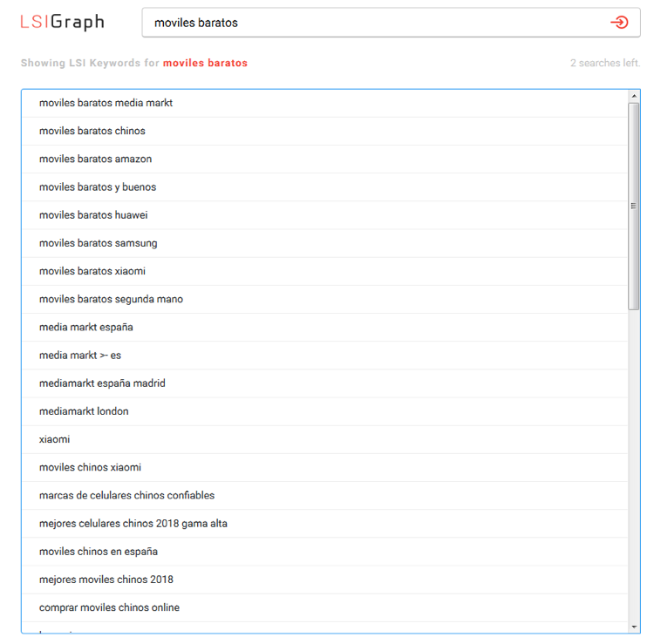Select 'moviles baratos xiaomi' keyword
The width and height of the screenshot is (654, 644).
click(x=325, y=271)
